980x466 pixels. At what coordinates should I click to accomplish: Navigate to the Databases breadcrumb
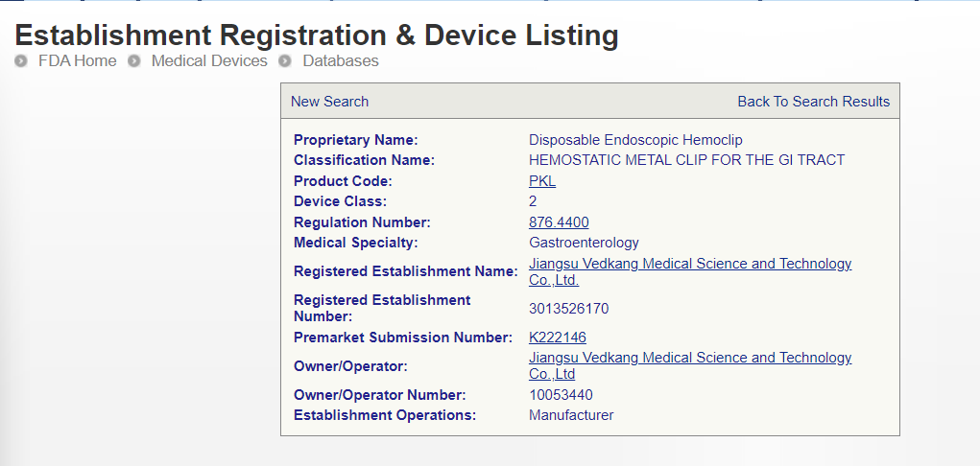click(341, 61)
